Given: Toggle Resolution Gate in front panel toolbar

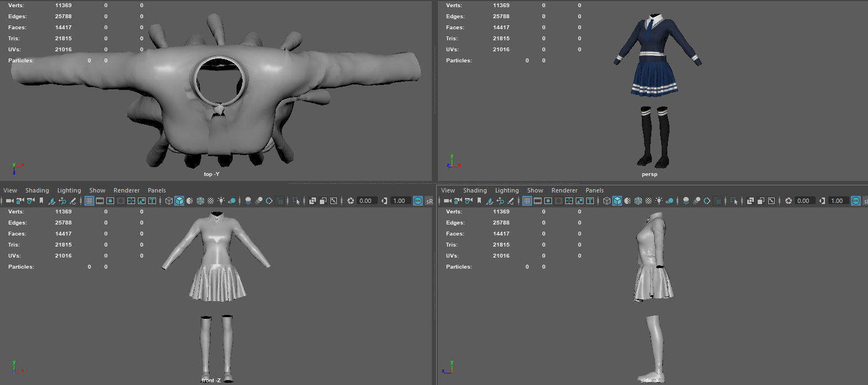Looking at the screenshot, I should (110, 201).
